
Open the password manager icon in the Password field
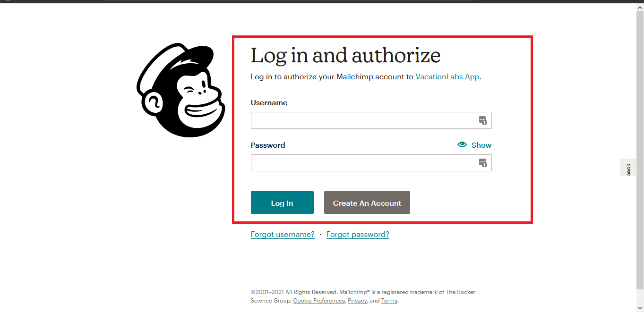[x=482, y=163]
